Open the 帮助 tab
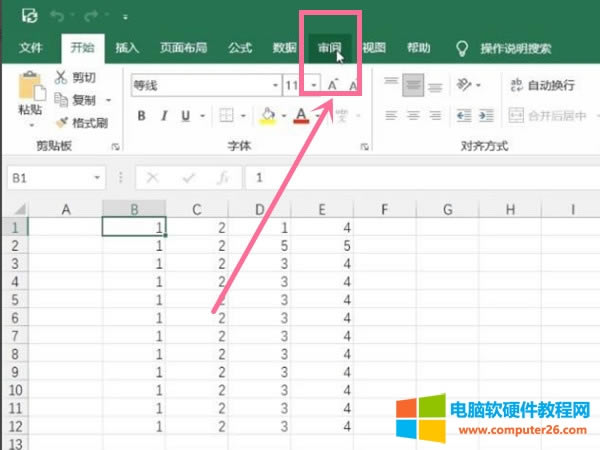The height and width of the screenshot is (450, 600). 419,48
